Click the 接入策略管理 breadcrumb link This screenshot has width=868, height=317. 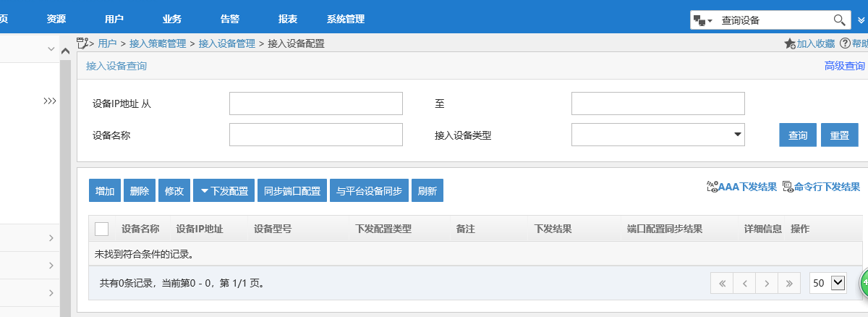158,44
